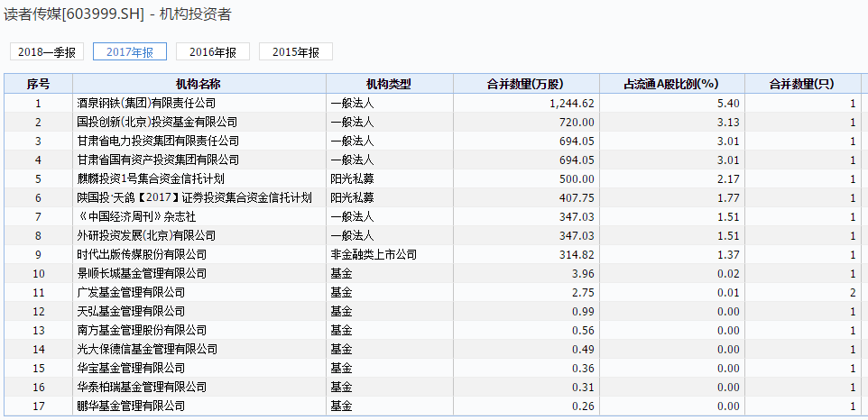
Task: Select 时代出版传媒股份有限公司 row
Action: [x=142, y=254]
